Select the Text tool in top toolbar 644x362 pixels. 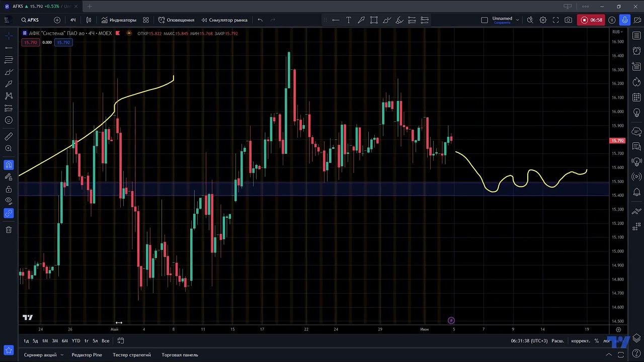348,20
